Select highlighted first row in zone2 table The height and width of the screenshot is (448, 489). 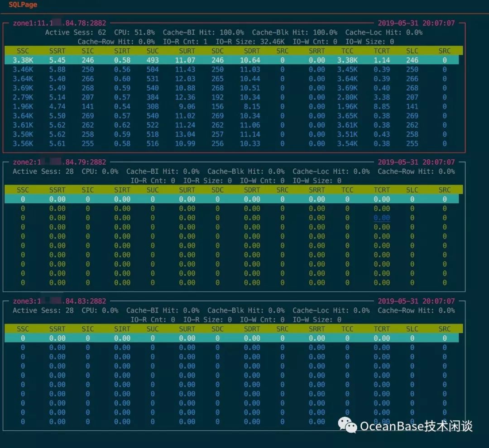click(x=231, y=199)
